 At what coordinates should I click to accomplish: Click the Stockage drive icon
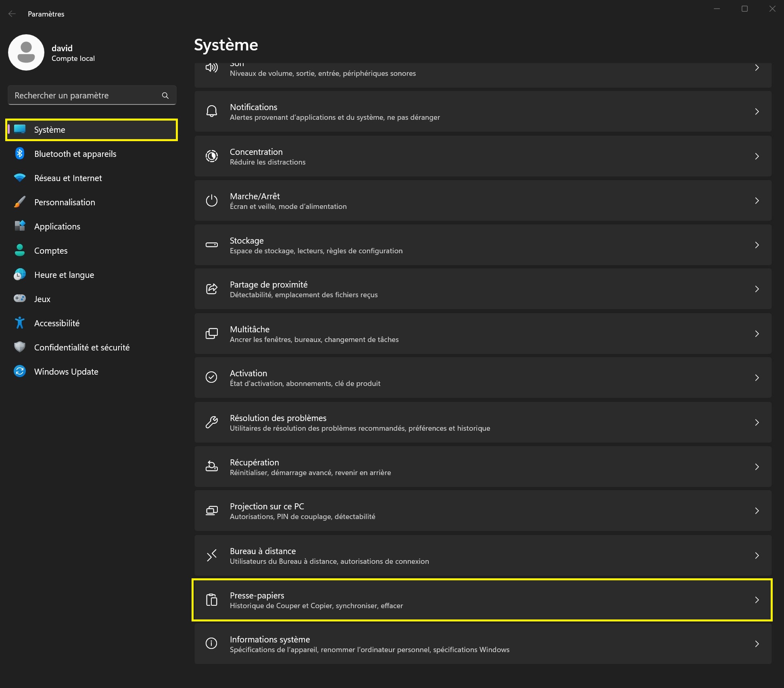pos(211,245)
